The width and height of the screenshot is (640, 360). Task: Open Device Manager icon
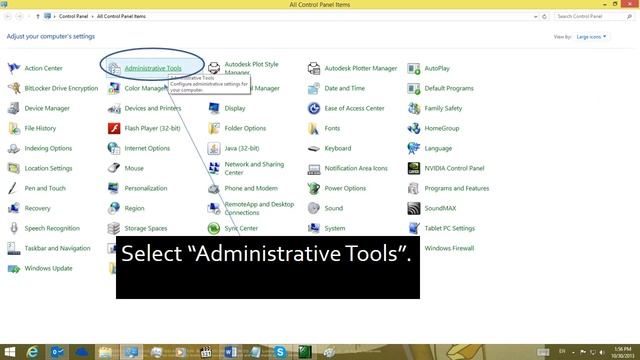click(x=14, y=108)
